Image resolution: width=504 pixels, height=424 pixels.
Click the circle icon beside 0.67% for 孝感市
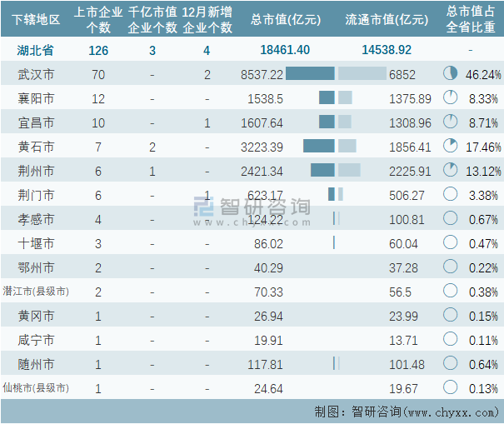pos(451,219)
